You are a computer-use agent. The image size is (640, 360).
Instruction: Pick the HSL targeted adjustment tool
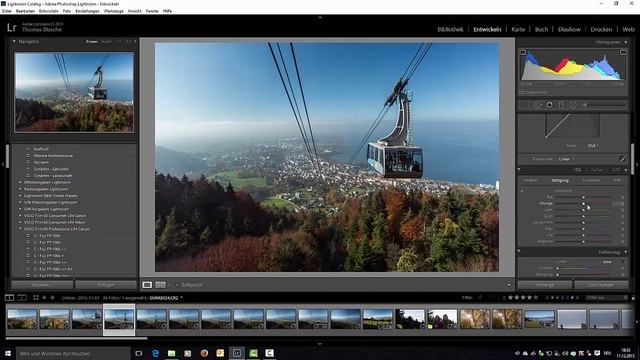point(522,191)
